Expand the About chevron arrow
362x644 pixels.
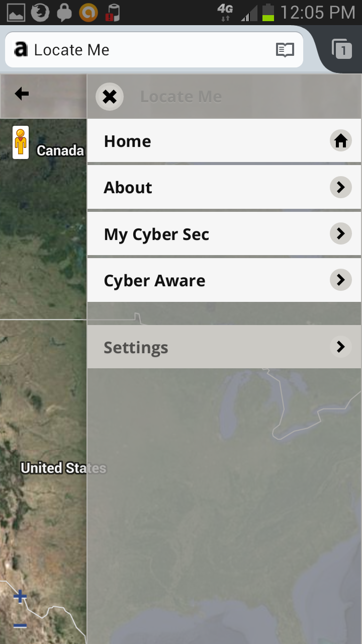[x=340, y=187]
